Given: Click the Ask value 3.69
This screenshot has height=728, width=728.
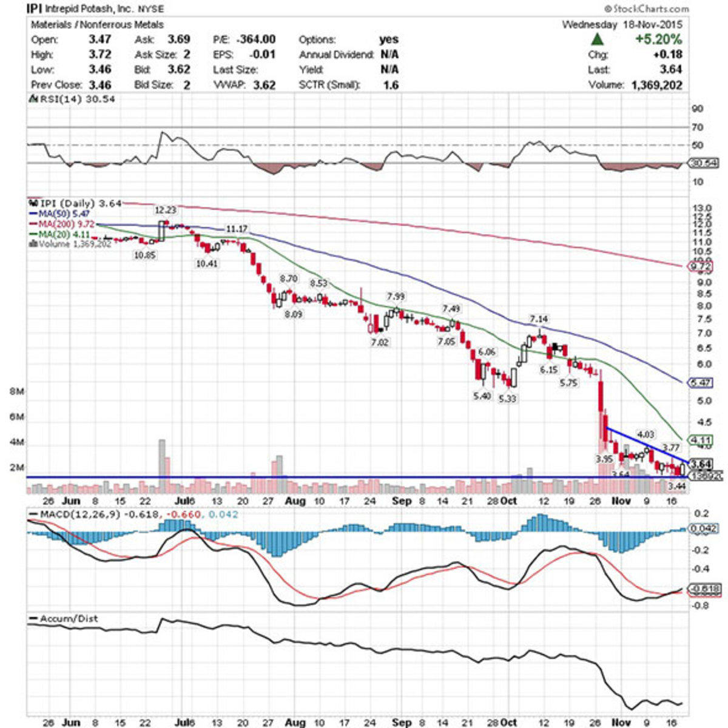Looking at the screenshot, I should pyautogui.click(x=178, y=39).
